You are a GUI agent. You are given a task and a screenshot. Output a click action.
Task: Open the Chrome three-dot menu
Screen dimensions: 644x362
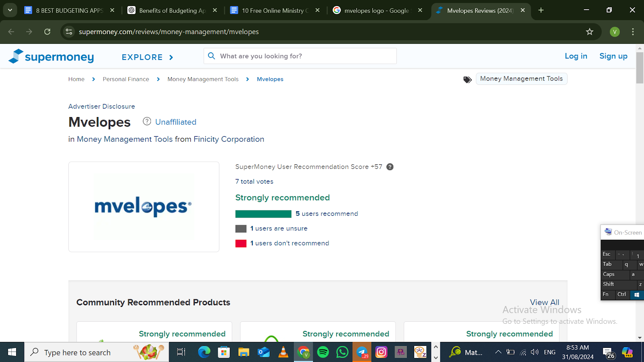(633, 32)
